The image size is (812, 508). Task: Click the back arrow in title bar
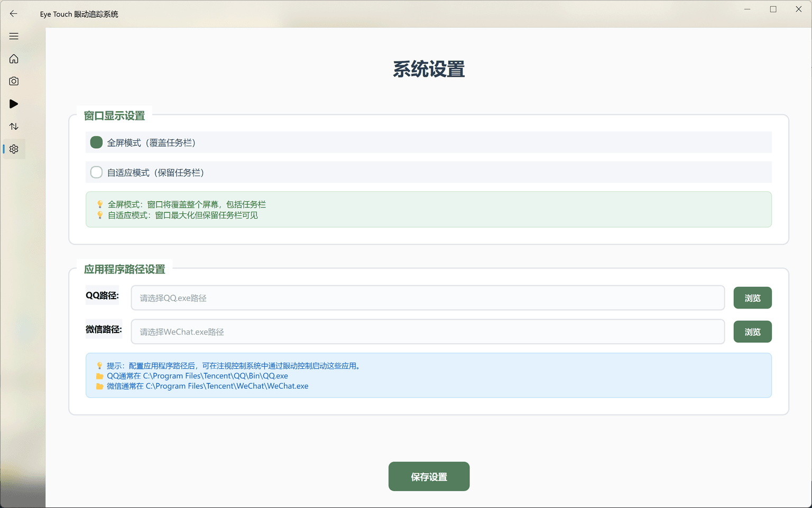(x=14, y=14)
